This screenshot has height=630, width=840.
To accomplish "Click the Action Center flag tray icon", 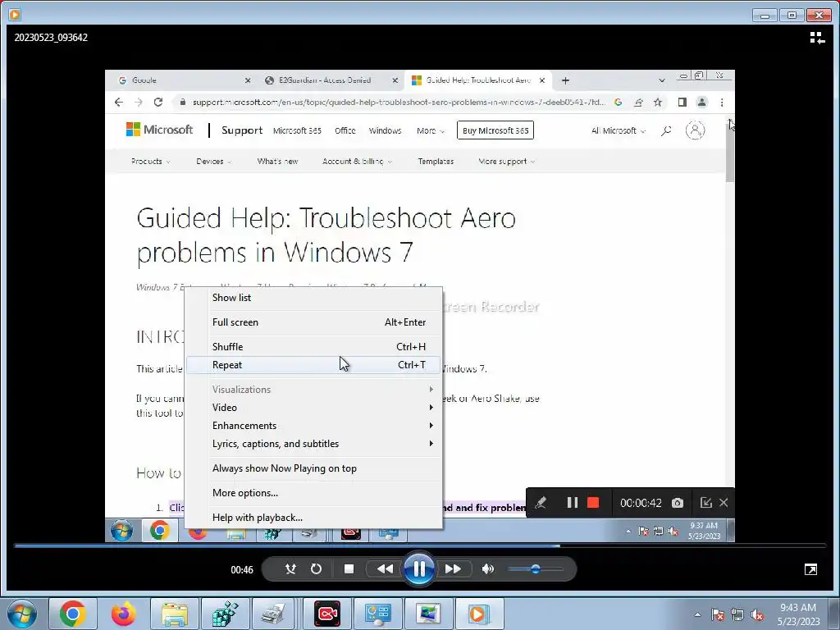I will pos(718,614).
